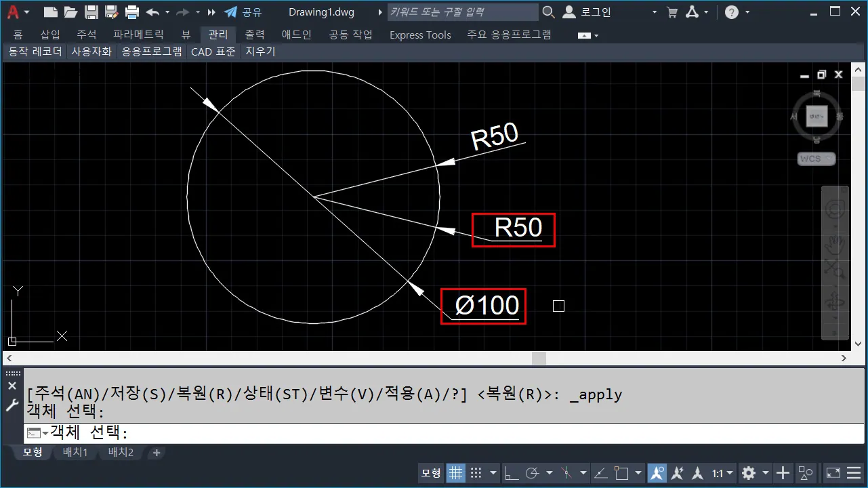
Task: Click the Plot printer icon
Action: tap(132, 12)
